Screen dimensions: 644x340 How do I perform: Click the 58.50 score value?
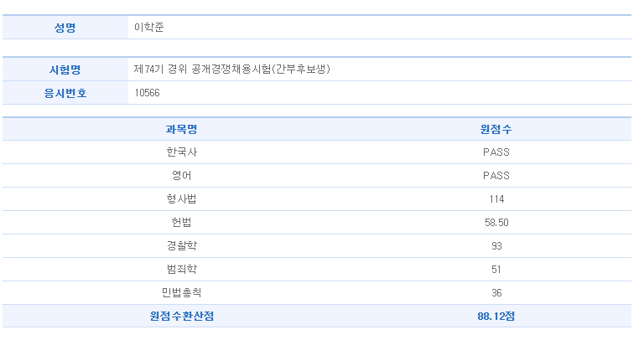tap(496, 223)
